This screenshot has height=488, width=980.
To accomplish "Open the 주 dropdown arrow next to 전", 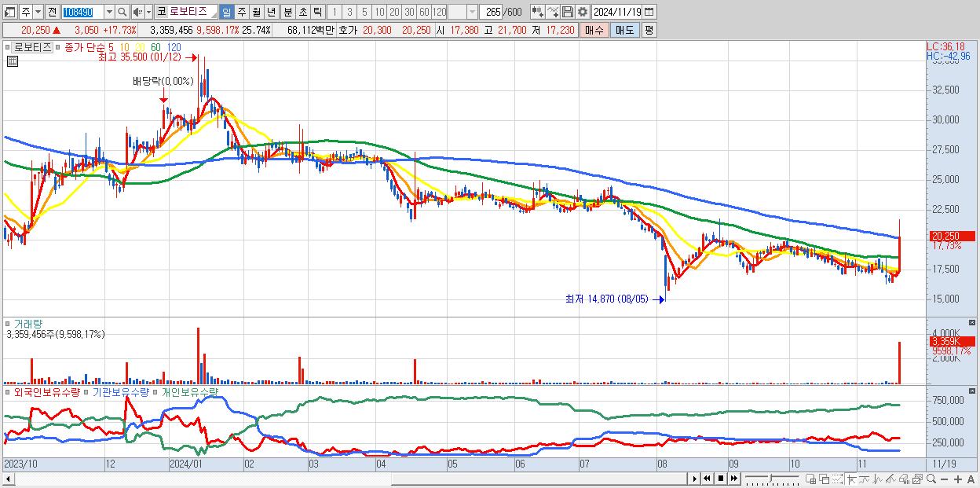I will pos(38,12).
